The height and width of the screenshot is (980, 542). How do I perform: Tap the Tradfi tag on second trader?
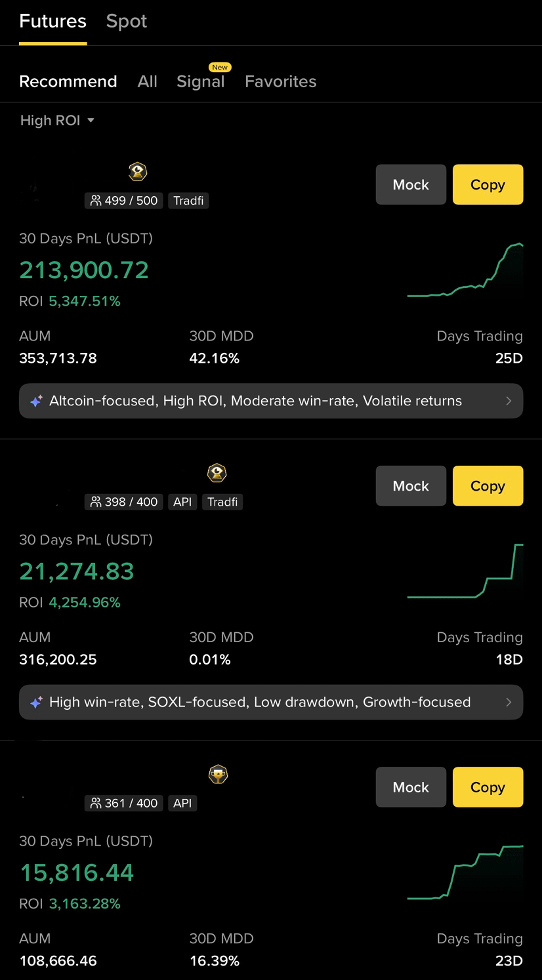pyautogui.click(x=222, y=502)
